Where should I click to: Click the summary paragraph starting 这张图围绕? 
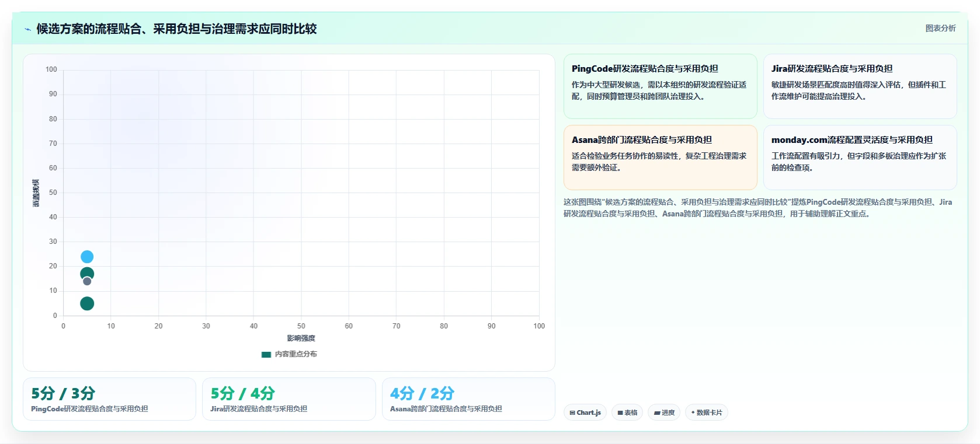tap(757, 208)
